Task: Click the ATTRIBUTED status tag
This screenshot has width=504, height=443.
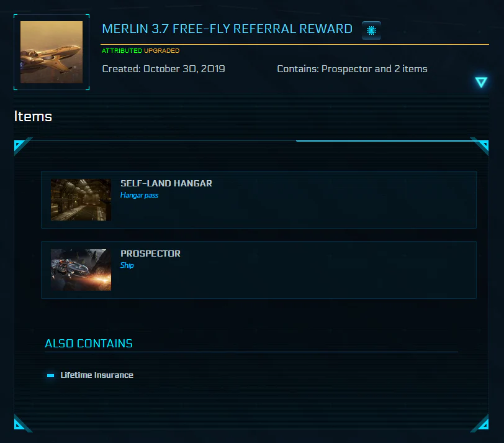Action: pyautogui.click(x=122, y=51)
